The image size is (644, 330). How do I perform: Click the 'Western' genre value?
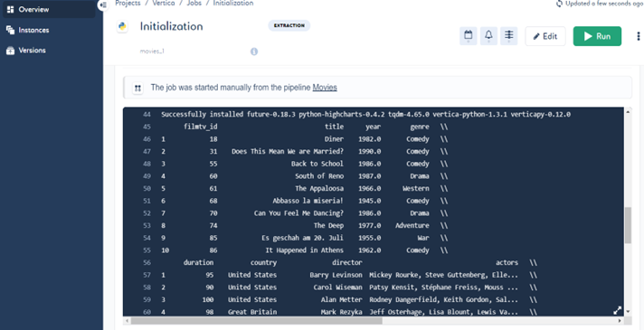416,188
